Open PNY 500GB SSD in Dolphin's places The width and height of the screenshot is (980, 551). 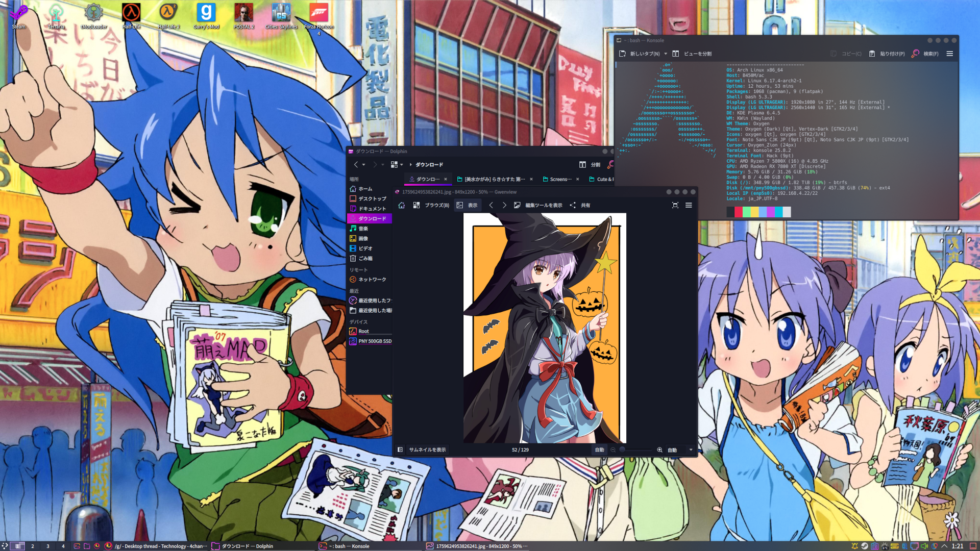pos(374,341)
